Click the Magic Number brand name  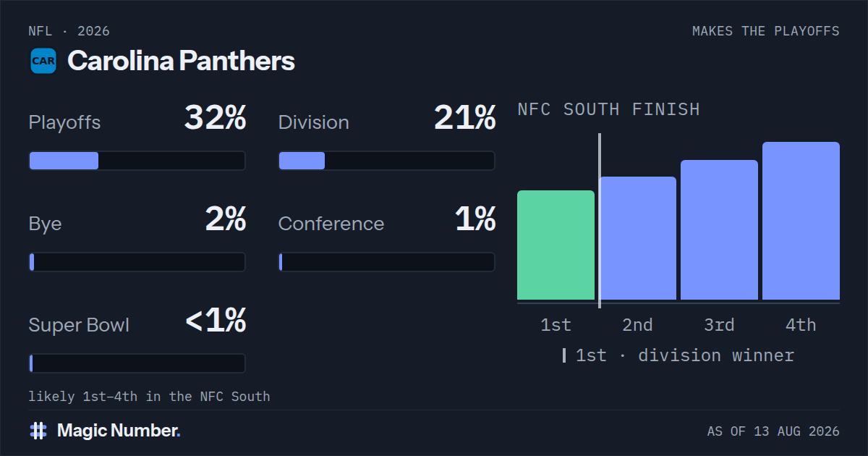pos(119,431)
